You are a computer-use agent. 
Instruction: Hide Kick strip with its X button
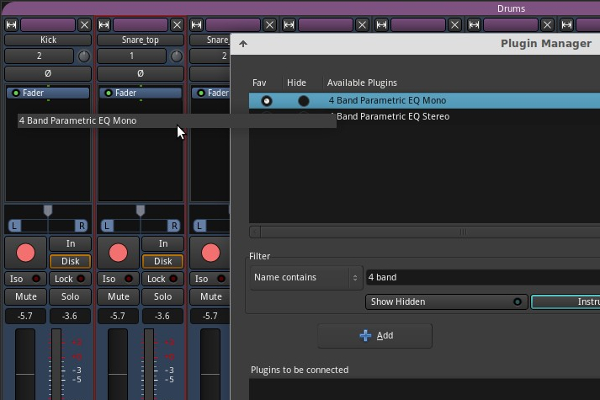[84, 25]
